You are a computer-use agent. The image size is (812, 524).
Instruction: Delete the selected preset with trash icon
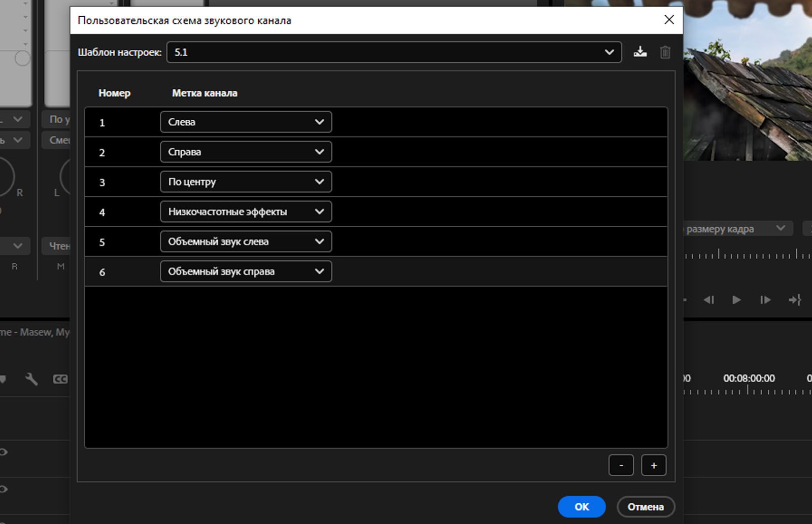coord(665,52)
